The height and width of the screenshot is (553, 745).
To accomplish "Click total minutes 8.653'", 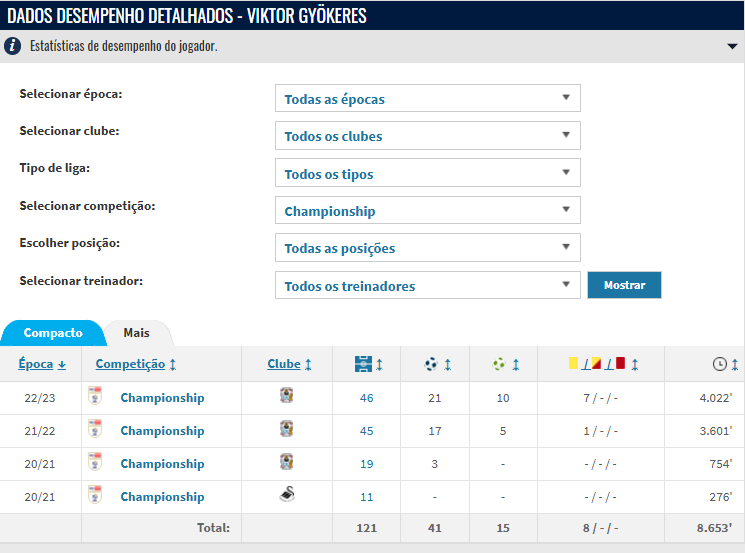I will [x=715, y=528].
